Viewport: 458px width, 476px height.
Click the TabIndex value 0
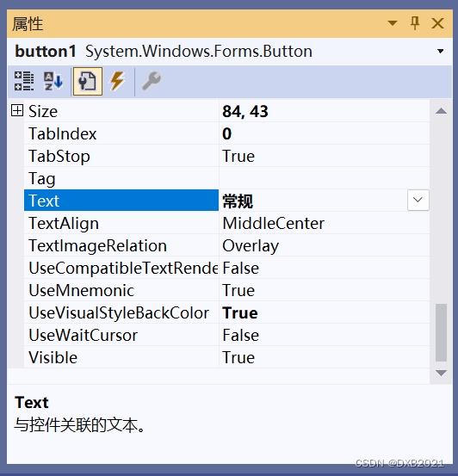click(x=227, y=134)
